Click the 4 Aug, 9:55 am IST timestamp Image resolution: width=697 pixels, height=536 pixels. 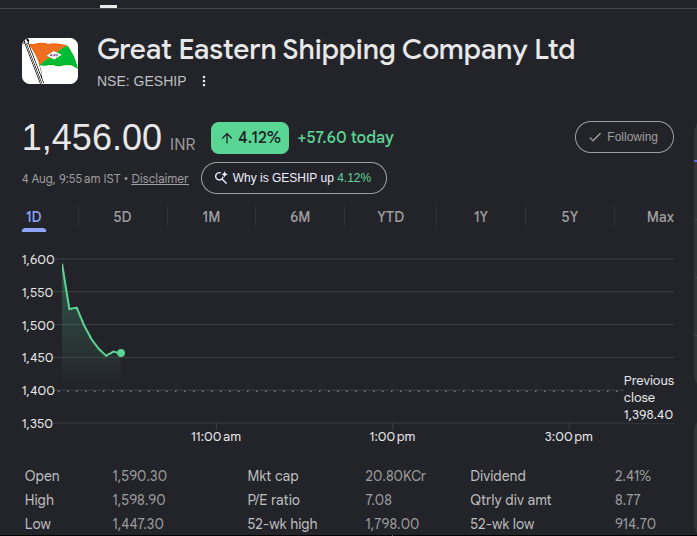click(71, 179)
